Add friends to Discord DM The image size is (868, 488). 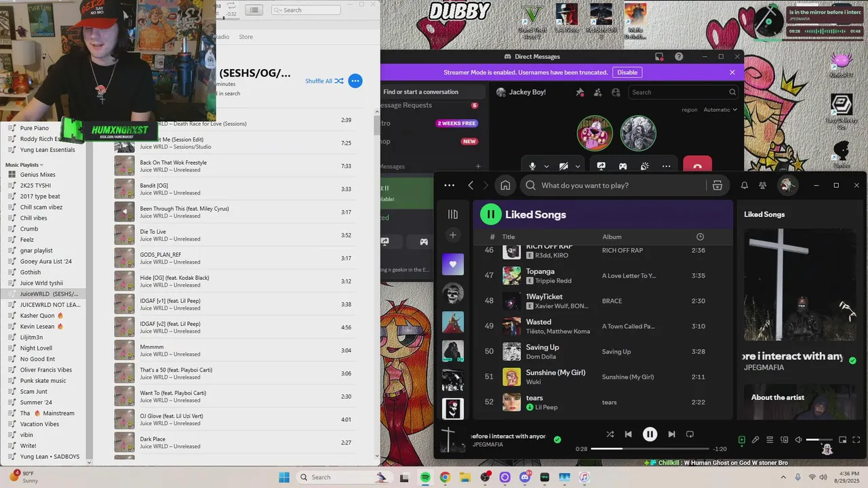pos(597,92)
